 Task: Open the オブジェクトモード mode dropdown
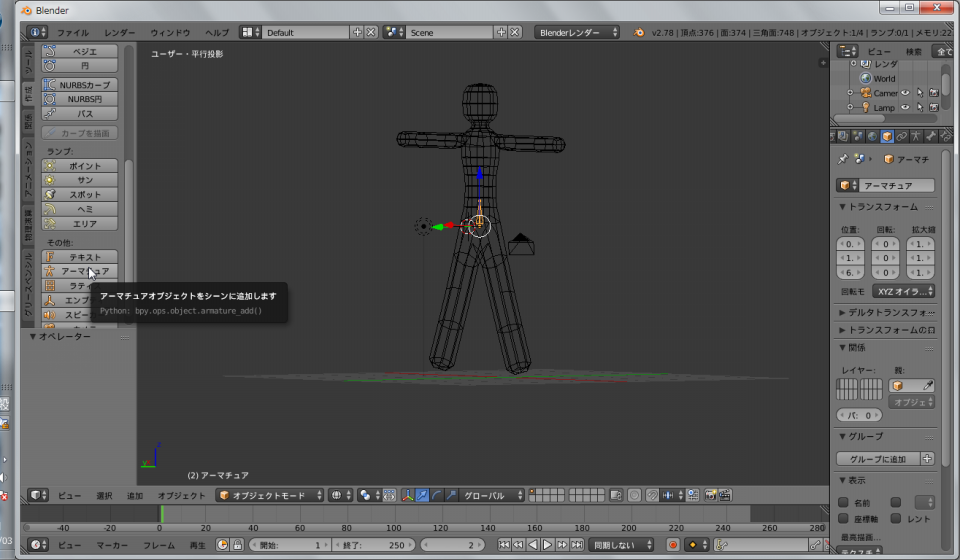271,495
